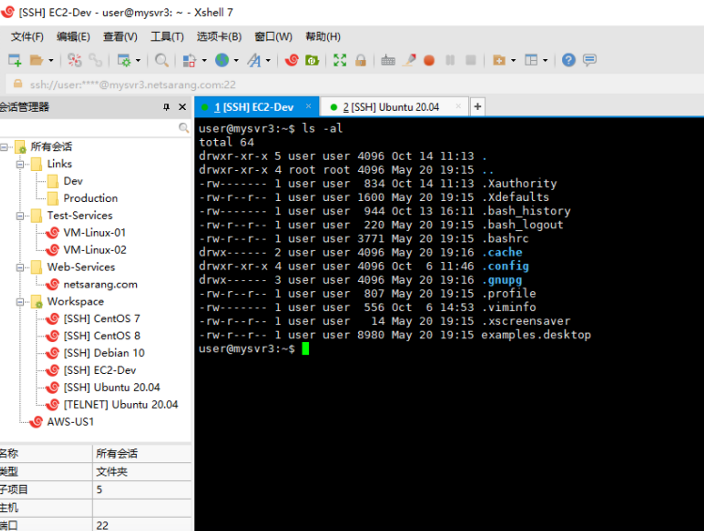
Task: Collapse the Links folder tree node
Action: coord(20,164)
